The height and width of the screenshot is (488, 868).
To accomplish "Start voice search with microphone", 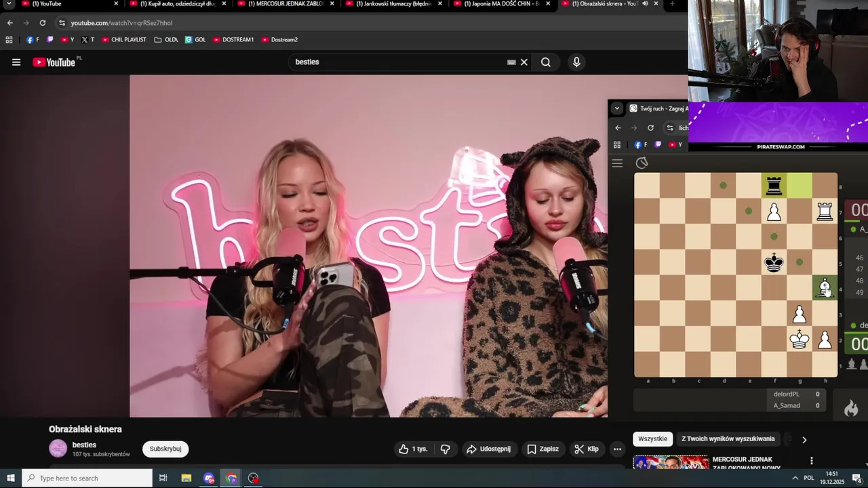I will pyautogui.click(x=576, y=62).
